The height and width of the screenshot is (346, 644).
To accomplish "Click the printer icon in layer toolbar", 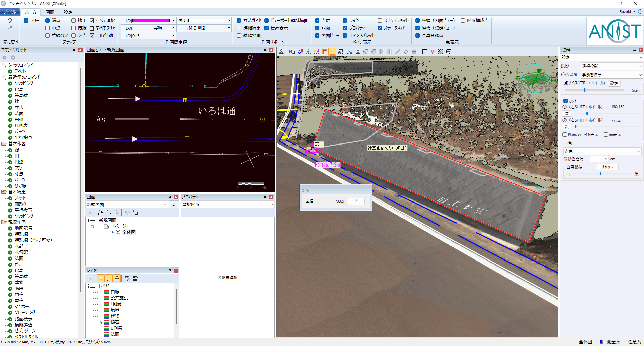I will (117, 278).
